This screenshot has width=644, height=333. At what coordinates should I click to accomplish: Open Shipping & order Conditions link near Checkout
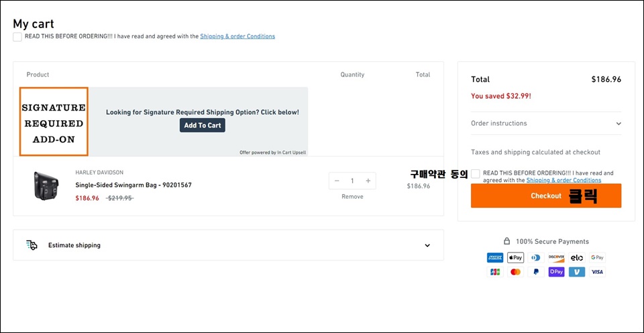click(x=563, y=180)
